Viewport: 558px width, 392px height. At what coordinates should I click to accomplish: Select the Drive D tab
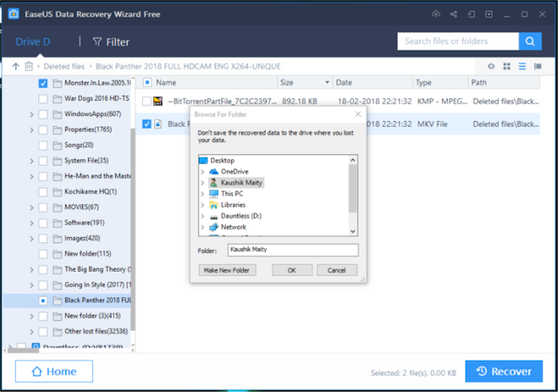(x=33, y=42)
